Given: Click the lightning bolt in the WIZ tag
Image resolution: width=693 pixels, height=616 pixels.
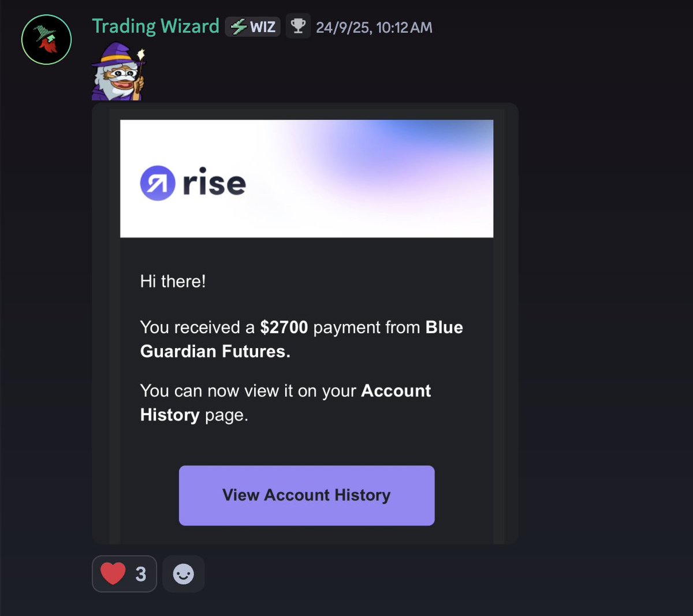Looking at the screenshot, I should [x=239, y=27].
